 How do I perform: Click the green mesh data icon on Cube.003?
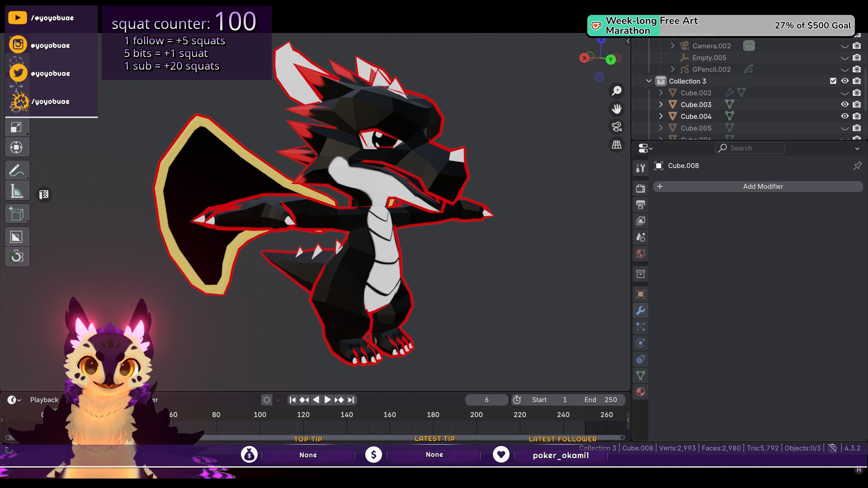point(729,104)
